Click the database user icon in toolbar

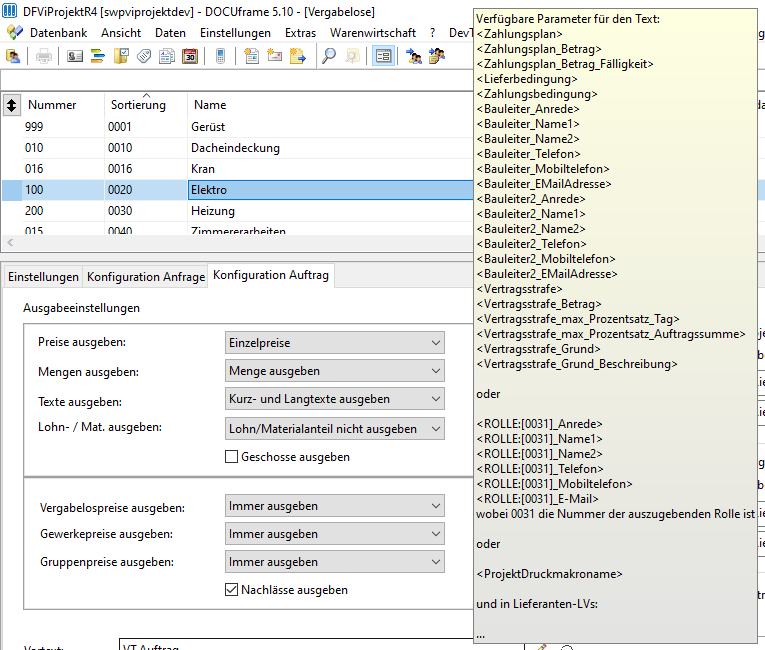(13, 56)
